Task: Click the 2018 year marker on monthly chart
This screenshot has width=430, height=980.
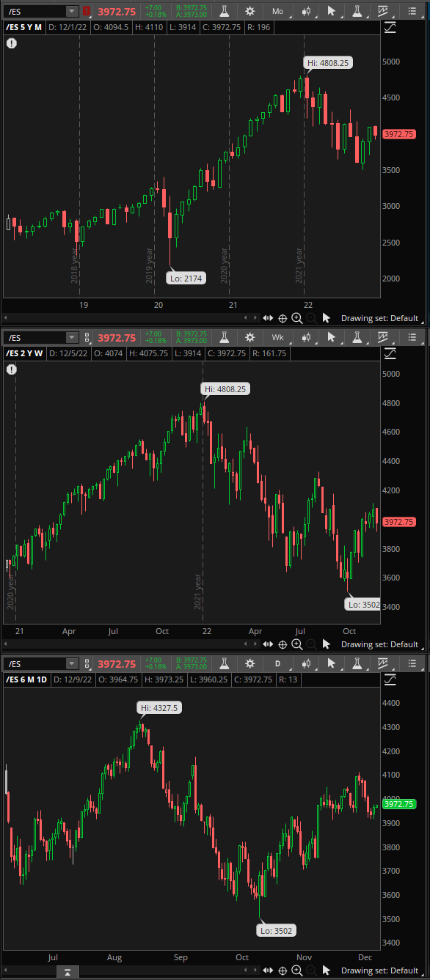Action: (74, 267)
